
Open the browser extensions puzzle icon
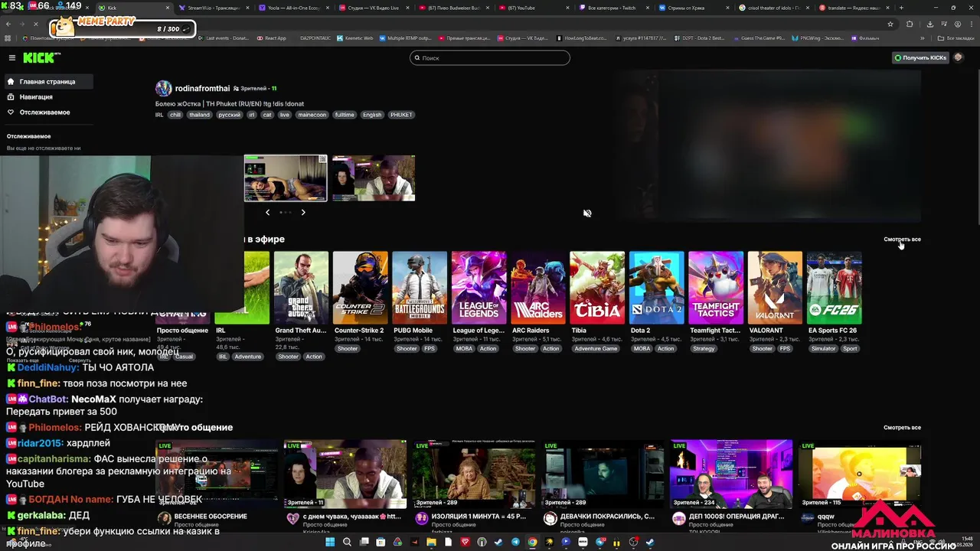click(x=910, y=24)
